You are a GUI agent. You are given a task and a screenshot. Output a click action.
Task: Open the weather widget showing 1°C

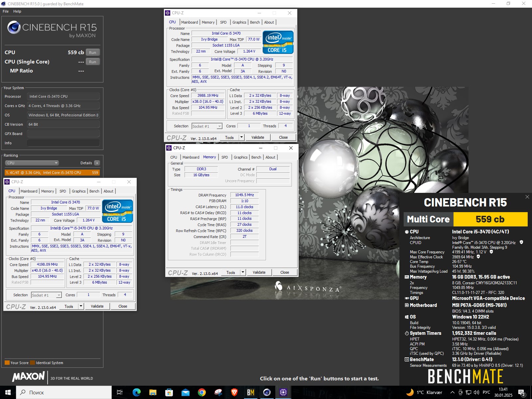pos(424,392)
